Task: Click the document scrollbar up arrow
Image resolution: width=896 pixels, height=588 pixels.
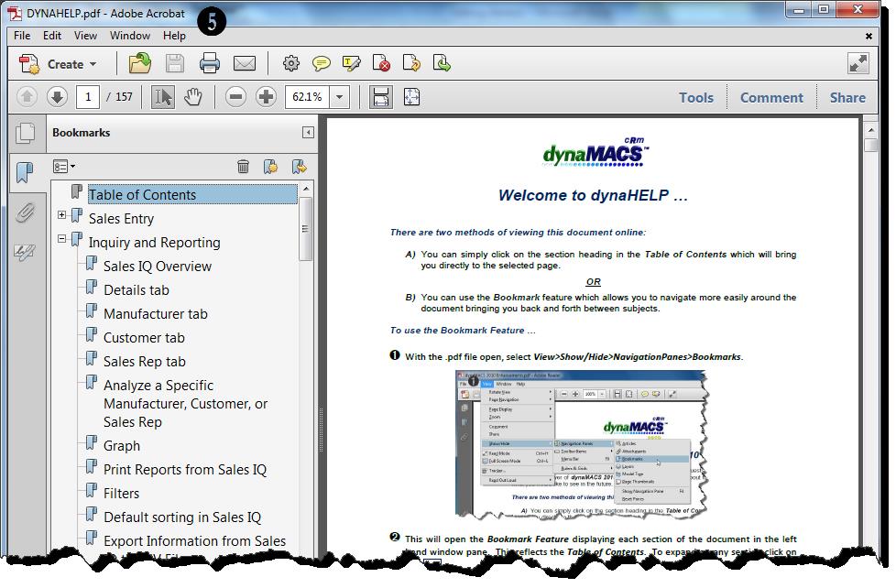Action: click(x=871, y=129)
